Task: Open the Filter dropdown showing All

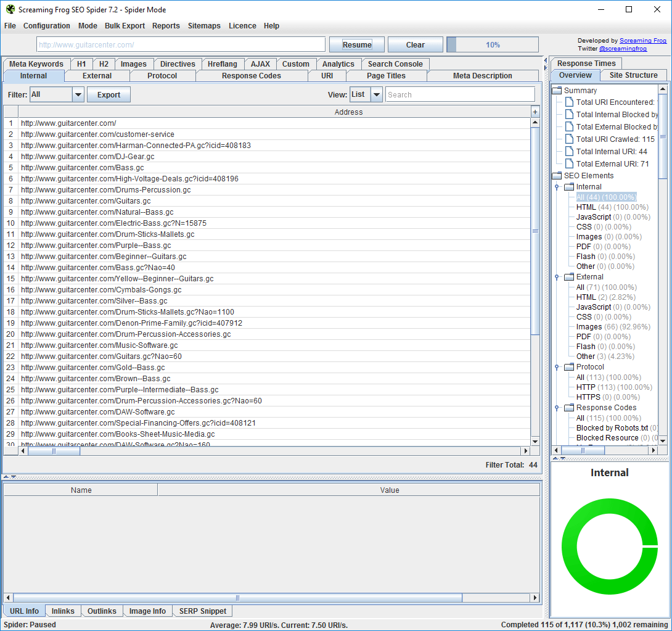Action: 78,95
